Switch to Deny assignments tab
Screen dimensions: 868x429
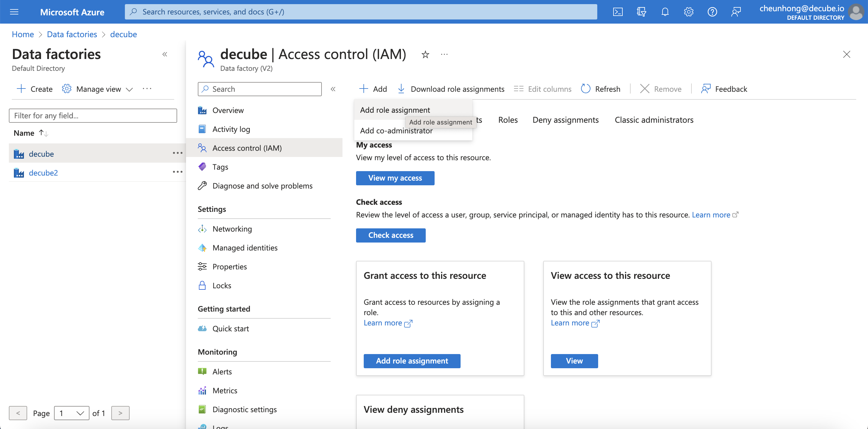click(x=565, y=120)
